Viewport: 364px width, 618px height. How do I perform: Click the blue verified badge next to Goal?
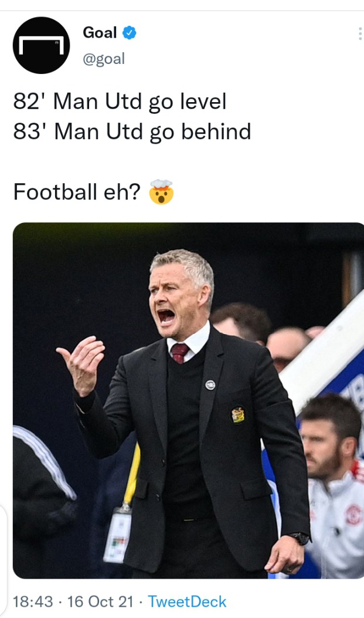(130, 32)
